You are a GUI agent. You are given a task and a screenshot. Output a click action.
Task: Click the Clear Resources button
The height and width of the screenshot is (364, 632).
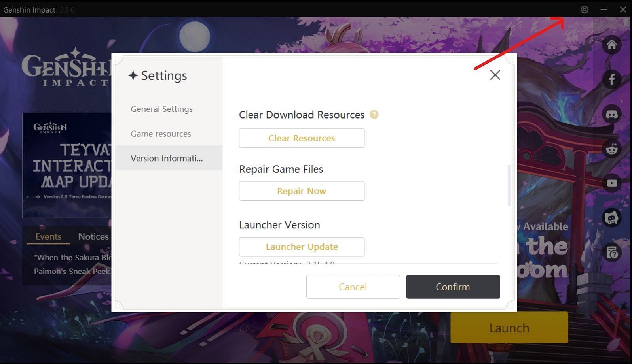(x=302, y=138)
